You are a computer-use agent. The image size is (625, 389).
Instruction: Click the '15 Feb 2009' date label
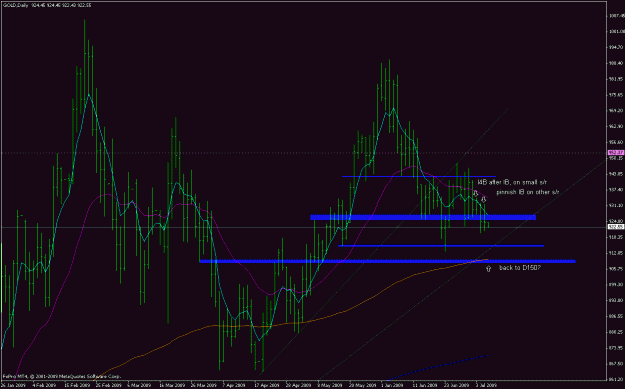click(x=77, y=385)
